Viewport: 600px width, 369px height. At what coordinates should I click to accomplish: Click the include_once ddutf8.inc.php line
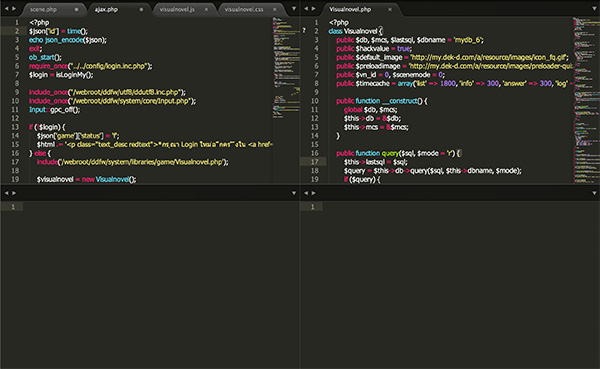tap(107, 92)
